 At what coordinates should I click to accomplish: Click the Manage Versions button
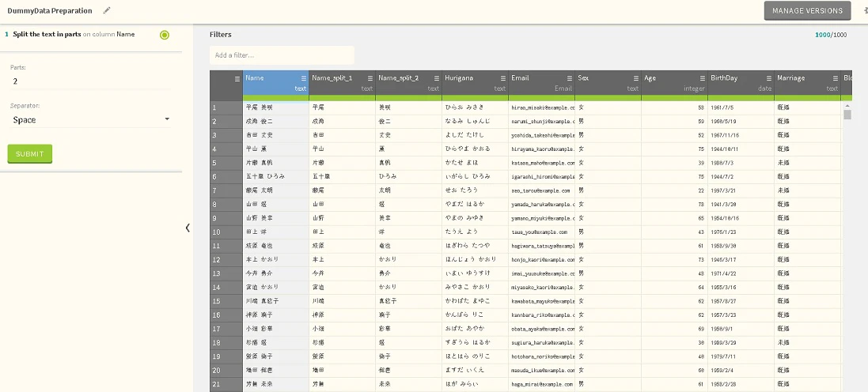[807, 10]
